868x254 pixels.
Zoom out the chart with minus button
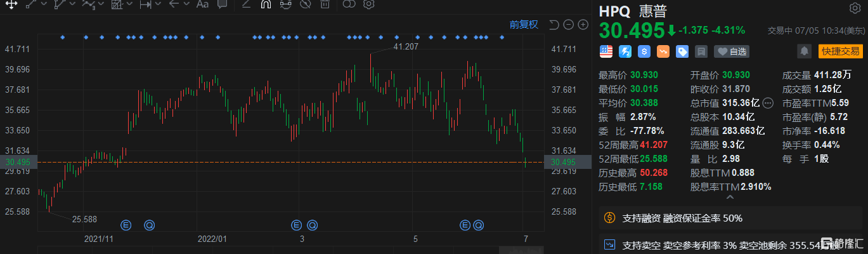568,25
